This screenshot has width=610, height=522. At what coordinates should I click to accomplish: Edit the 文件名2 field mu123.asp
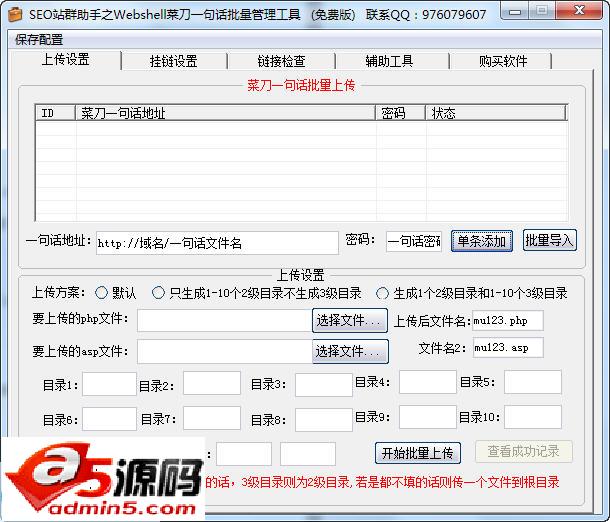point(508,348)
